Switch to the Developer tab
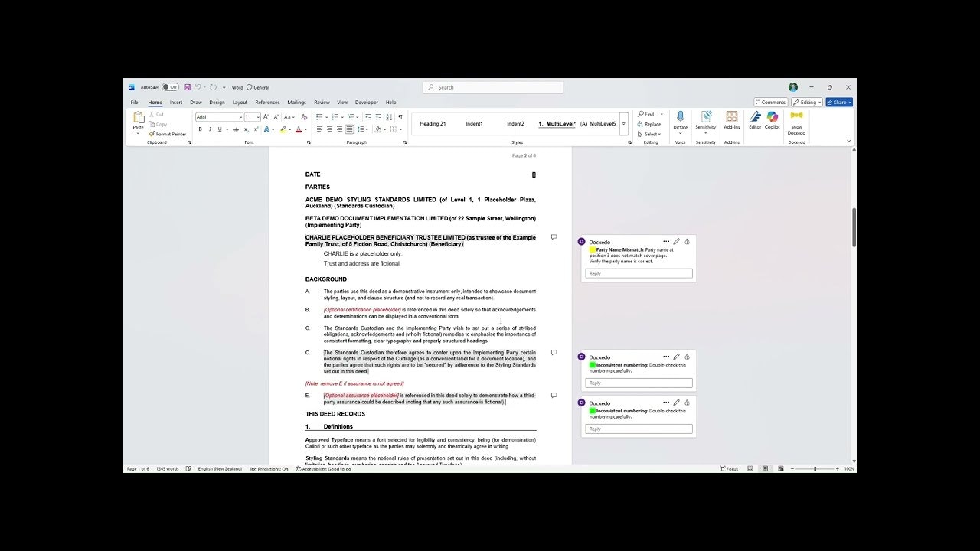 [x=366, y=102]
